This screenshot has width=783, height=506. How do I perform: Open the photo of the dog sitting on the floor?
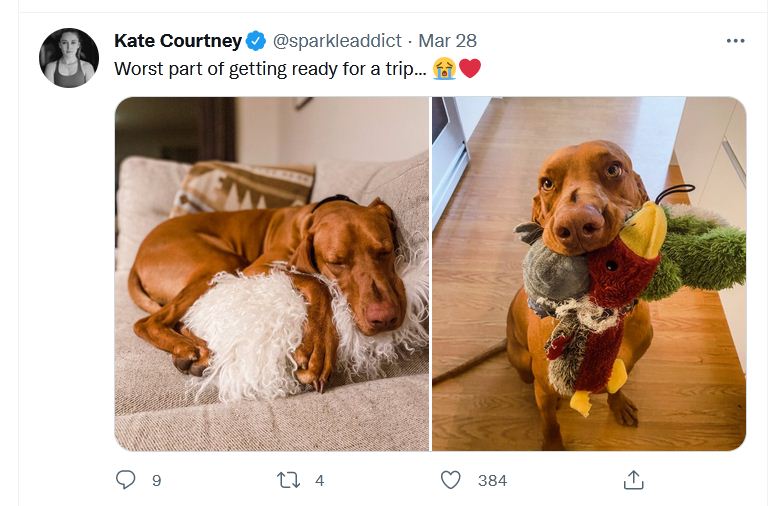tap(589, 272)
